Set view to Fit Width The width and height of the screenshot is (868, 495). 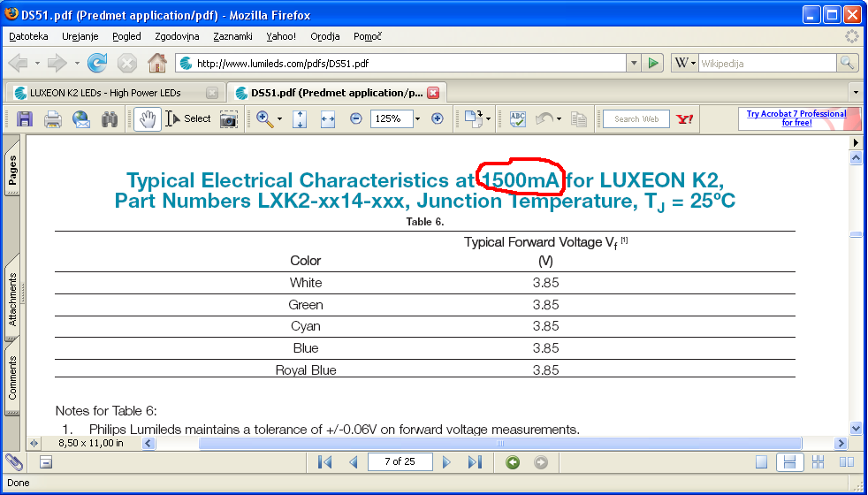pos(328,119)
